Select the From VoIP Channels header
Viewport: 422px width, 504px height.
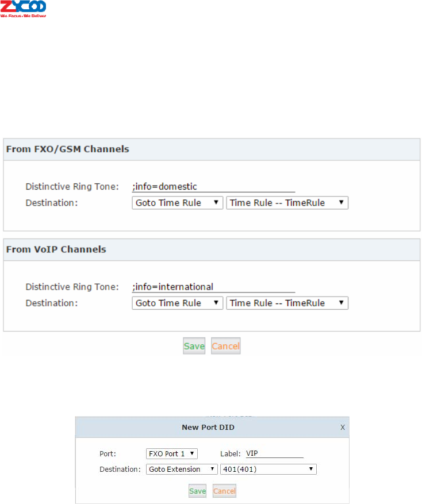pyautogui.click(x=56, y=249)
